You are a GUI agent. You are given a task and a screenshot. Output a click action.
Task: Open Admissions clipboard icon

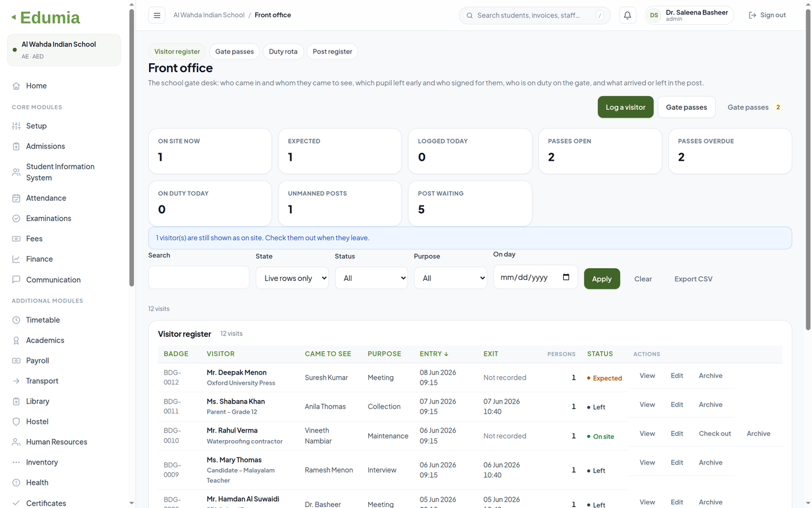click(x=16, y=146)
